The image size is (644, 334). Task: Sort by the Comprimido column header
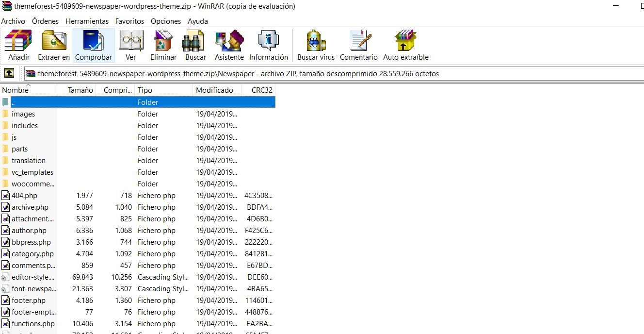tap(115, 90)
